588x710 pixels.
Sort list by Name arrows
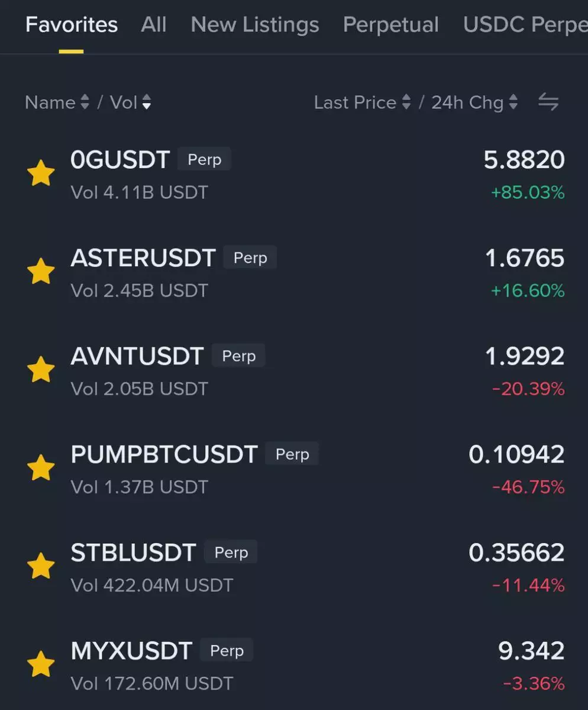[85, 102]
